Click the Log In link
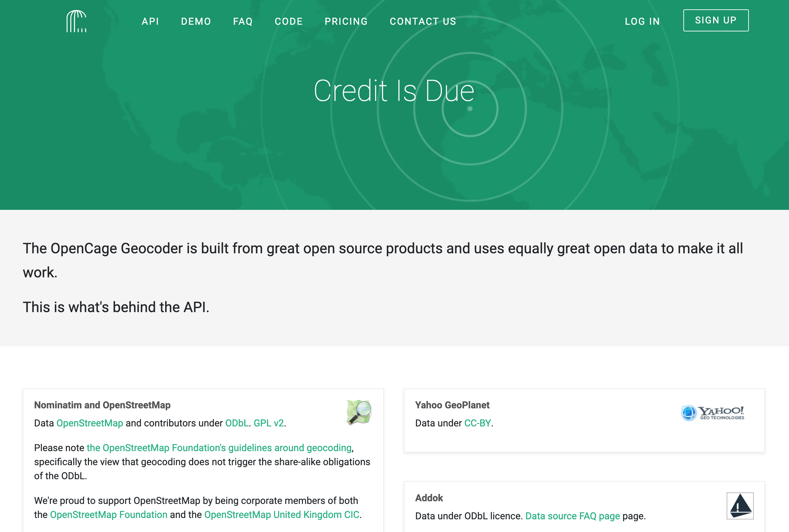Image resolution: width=789 pixels, height=532 pixels. click(x=642, y=21)
